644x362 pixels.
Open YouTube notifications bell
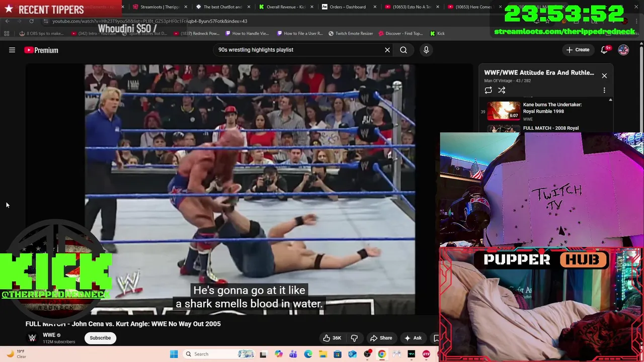pyautogui.click(x=604, y=50)
